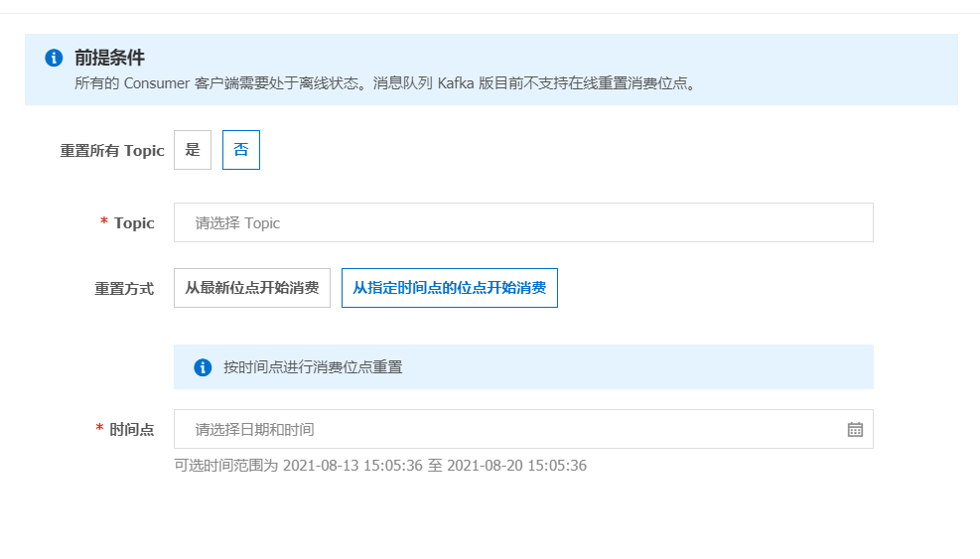Viewport: 980px width, 559px height.
Task: Click the red asterisk before 时间点 label
Action: [99, 429]
